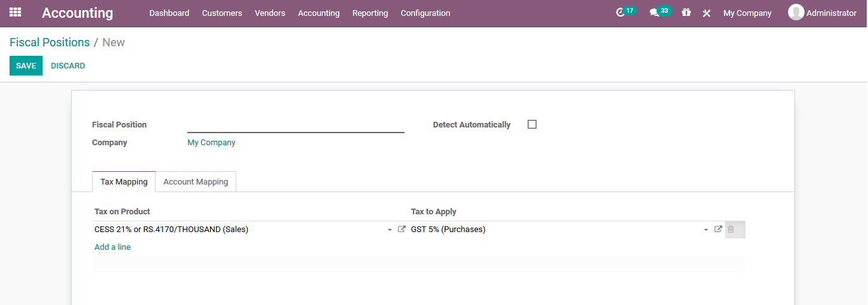
Task: Enable Detect Automatically checkbox
Action: tap(532, 124)
